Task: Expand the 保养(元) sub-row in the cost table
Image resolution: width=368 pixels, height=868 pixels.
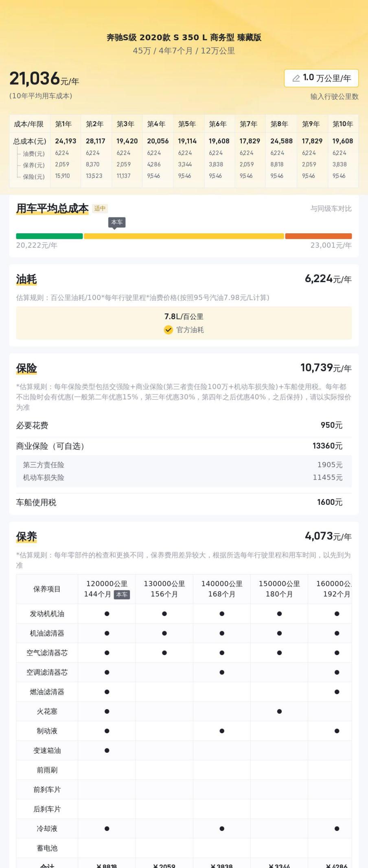Action: (x=33, y=165)
